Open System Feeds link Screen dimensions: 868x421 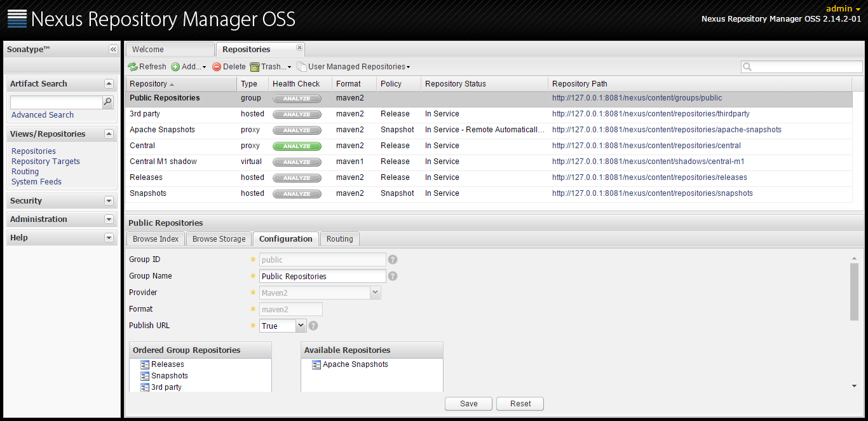click(x=37, y=182)
